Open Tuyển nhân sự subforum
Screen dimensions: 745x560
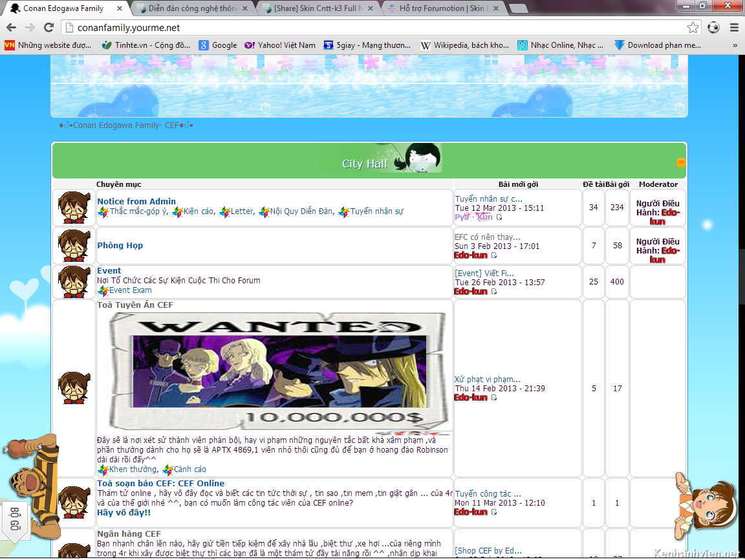(377, 211)
